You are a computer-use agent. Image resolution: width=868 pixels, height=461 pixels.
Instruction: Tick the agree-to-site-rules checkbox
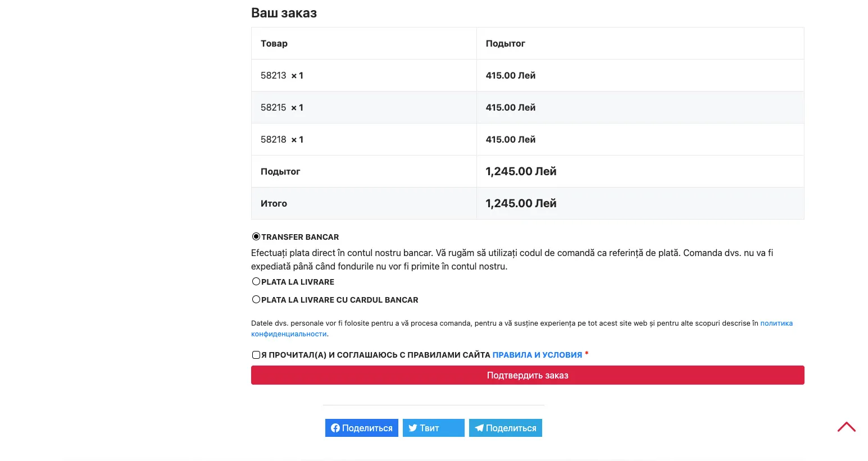point(256,355)
